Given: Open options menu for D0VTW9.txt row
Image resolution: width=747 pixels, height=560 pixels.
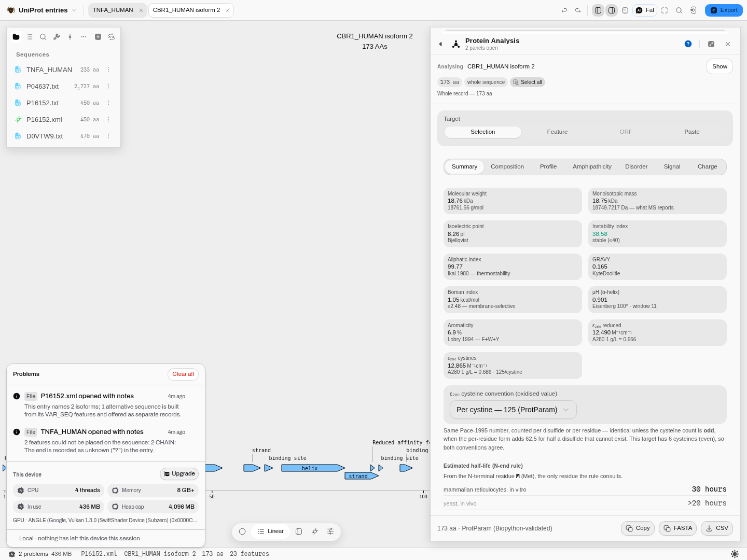Looking at the screenshot, I should (x=108, y=136).
